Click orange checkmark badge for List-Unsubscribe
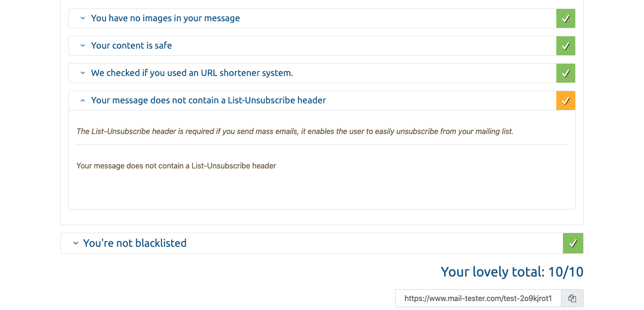This screenshot has width=644, height=310. pos(566,101)
